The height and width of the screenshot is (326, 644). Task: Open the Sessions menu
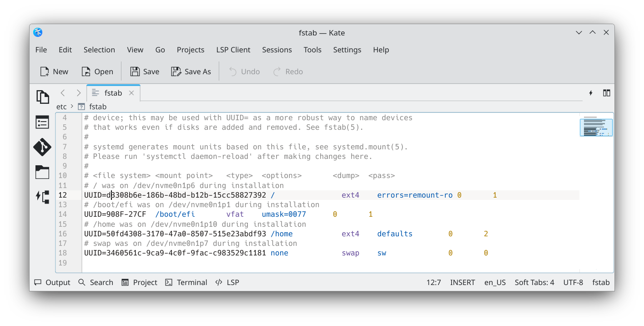pos(277,50)
